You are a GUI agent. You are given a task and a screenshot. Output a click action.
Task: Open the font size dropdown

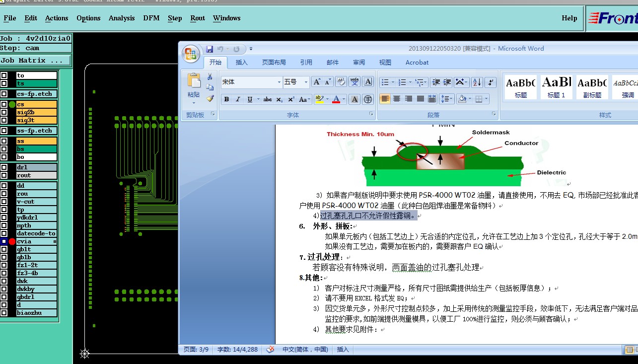click(306, 82)
